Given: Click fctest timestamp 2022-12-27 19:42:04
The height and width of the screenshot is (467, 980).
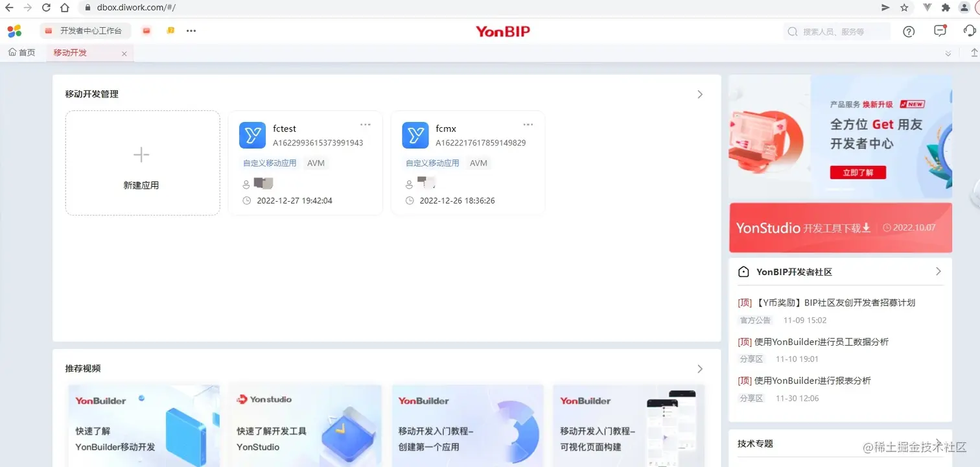Looking at the screenshot, I should pyautogui.click(x=294, y=200).
